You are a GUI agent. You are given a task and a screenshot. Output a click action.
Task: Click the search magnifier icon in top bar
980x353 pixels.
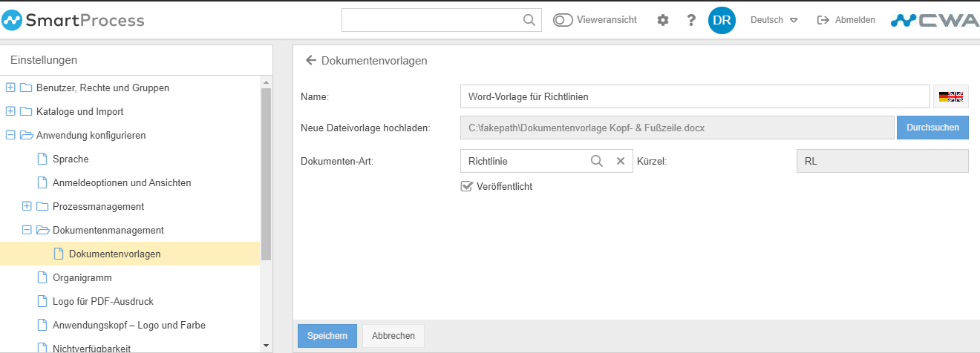click(x=529, y=20)
